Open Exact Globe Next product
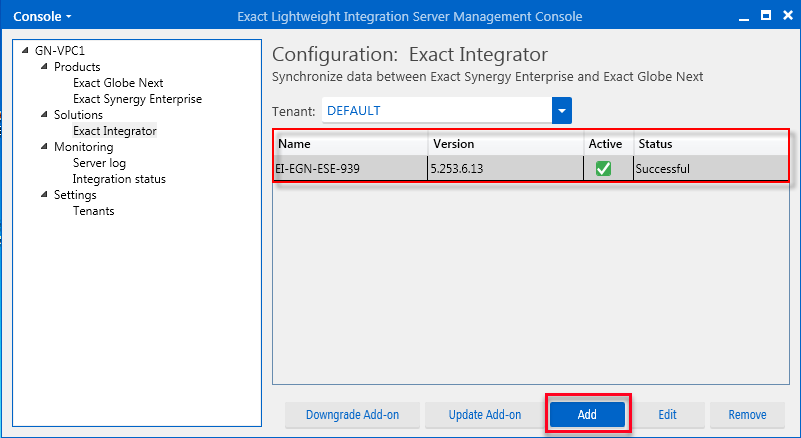The width and height of the screenshot is (801, 438). (x=118, y=83)
